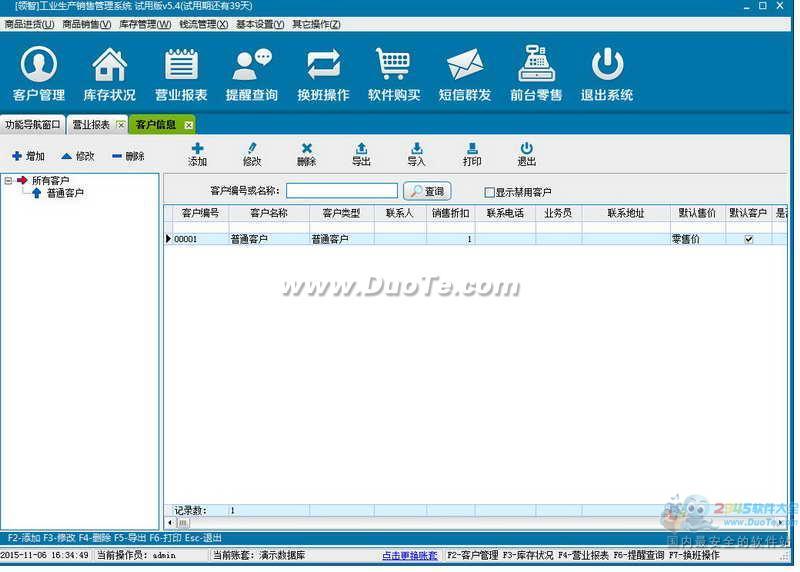Click 默认售价 column header

click(697, 213)
